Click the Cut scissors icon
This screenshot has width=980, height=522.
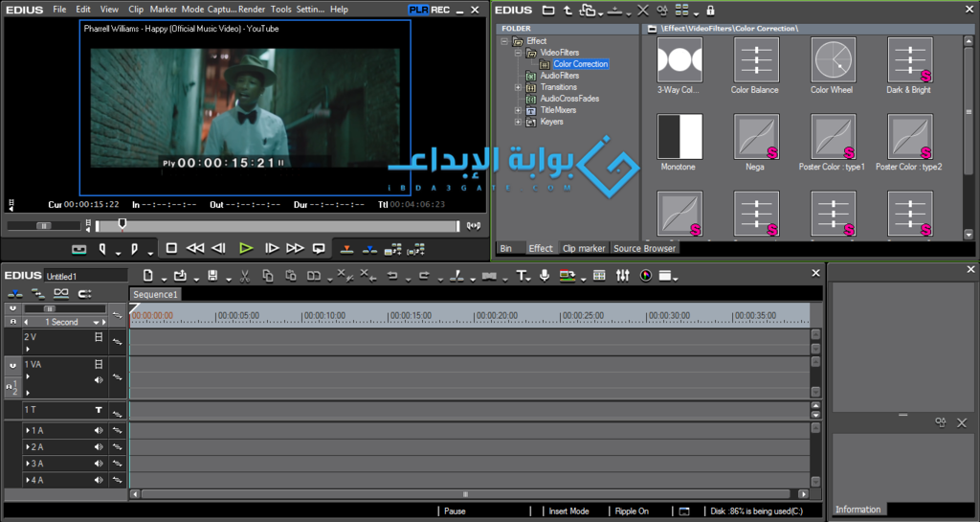245,276
